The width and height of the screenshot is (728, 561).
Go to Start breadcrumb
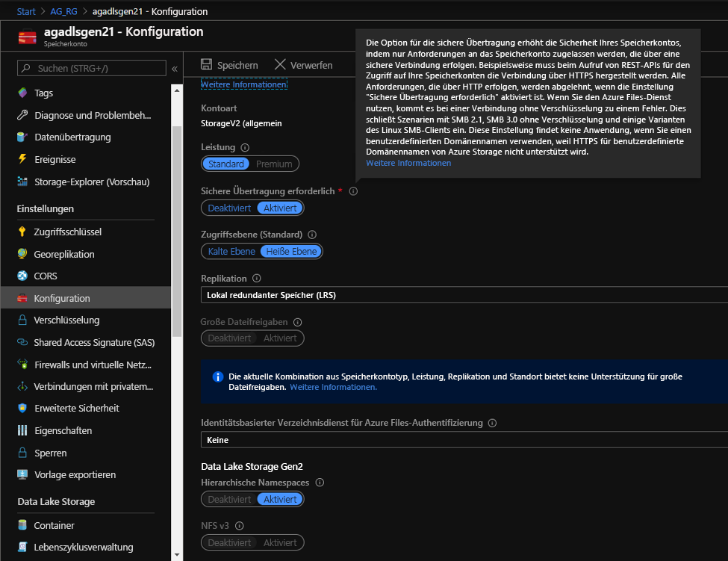(26, 12)
